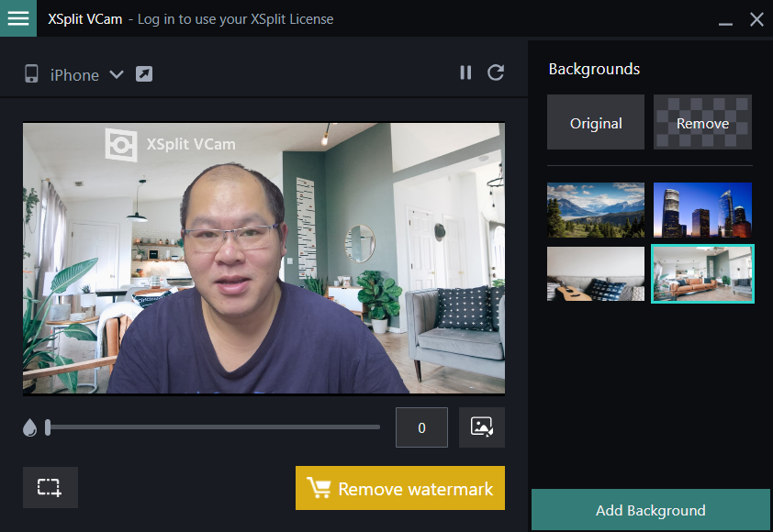Refresh the camera feed
Image resolution: width=773 pixels, height=532 pixels.
496,72
